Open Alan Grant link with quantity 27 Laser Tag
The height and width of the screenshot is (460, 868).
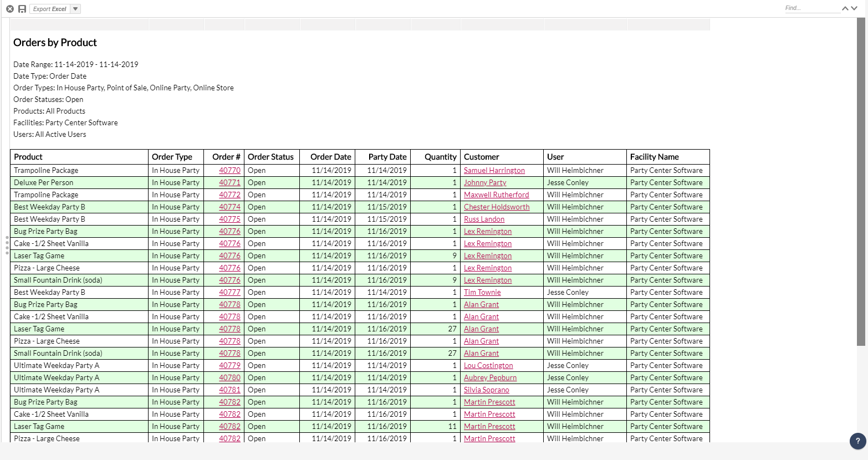[481, 329]
